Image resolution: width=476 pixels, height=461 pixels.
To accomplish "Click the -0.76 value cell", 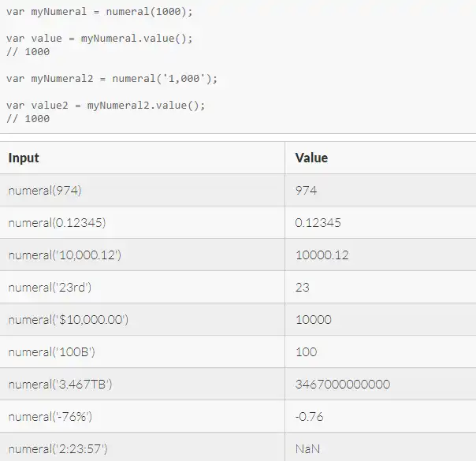I will 310,417.
